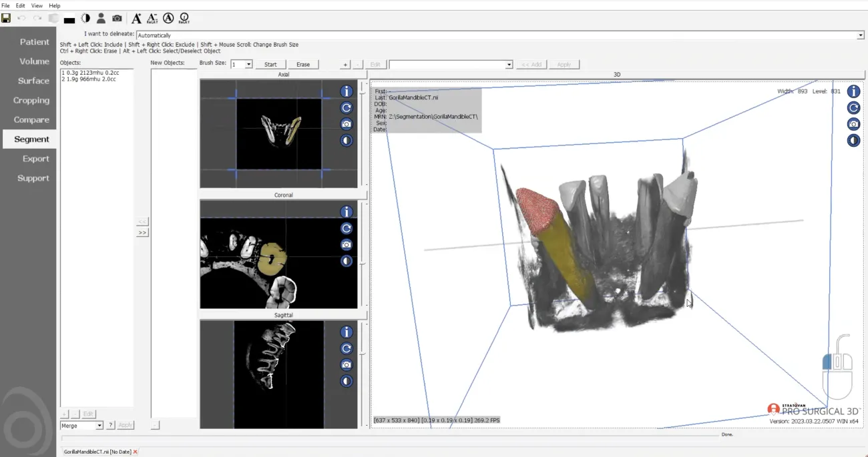868x457 pixels.
Task: Click the camera snapshot icon in top toolbar
Action: point(117,18)
